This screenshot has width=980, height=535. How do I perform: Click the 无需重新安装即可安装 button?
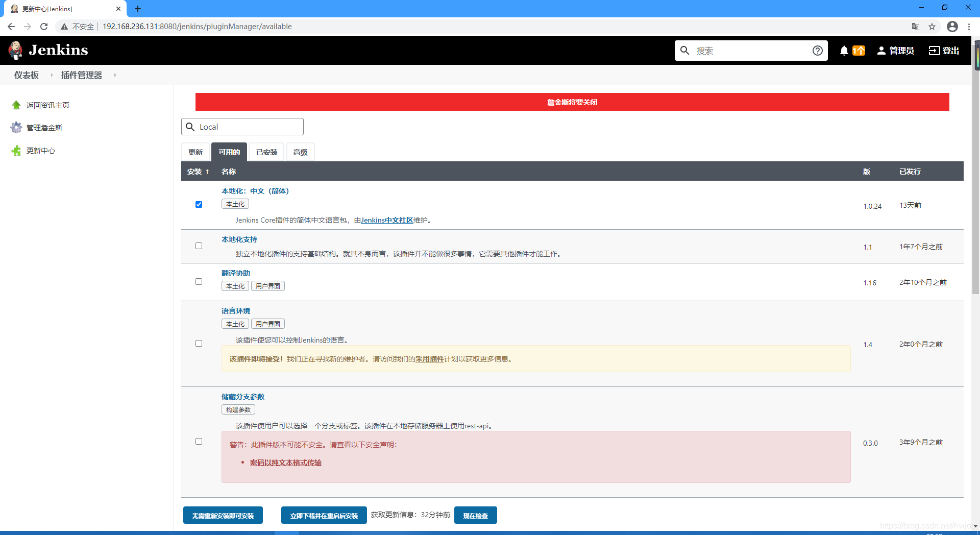pos(223,516)
